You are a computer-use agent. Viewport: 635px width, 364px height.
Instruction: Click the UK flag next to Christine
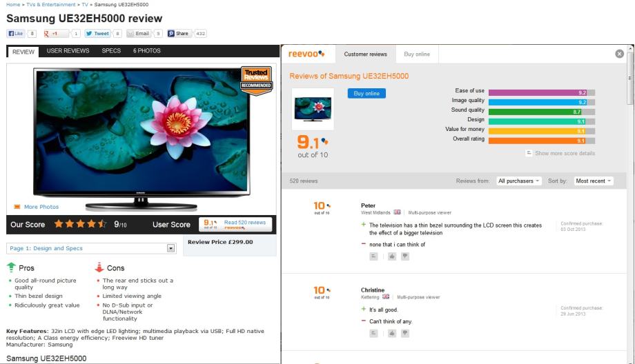386,296
